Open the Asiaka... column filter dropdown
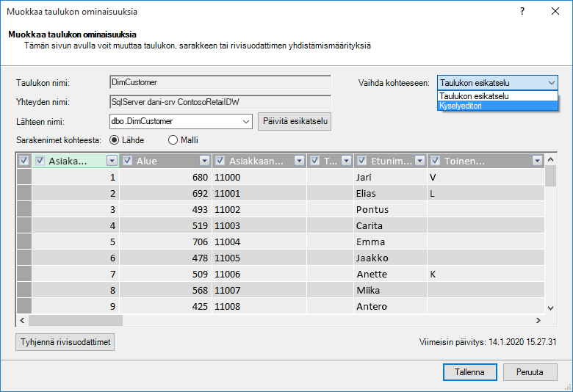Viewport: 573px width, 392px height. 112,160
